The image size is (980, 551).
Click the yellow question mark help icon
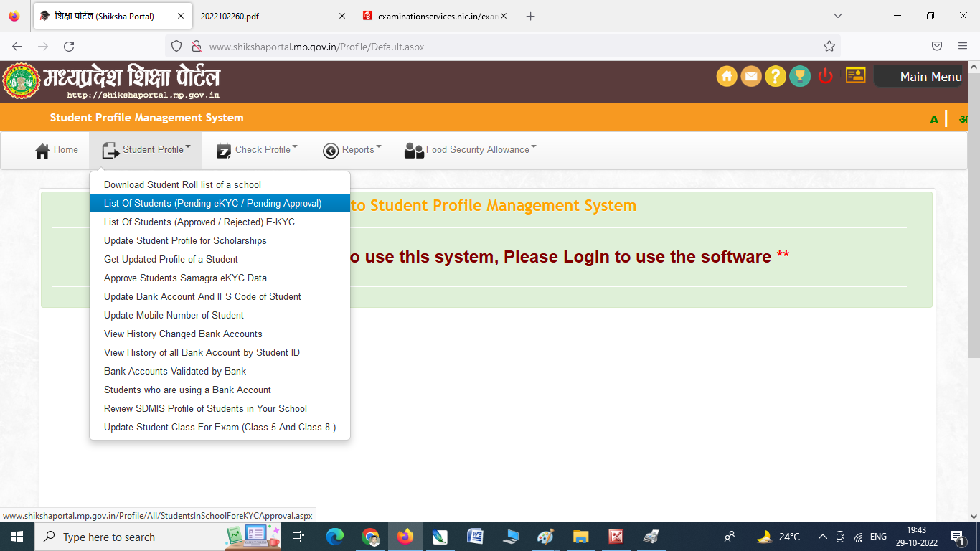776,76
